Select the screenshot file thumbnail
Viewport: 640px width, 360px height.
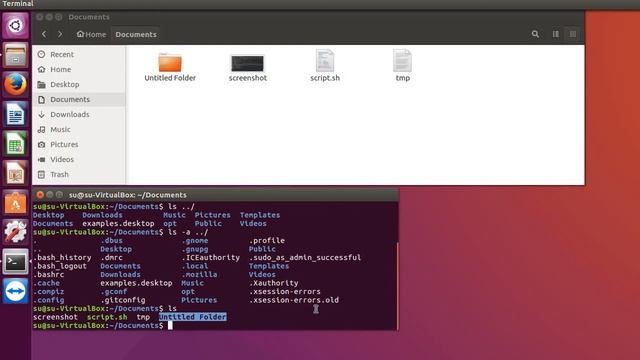click(247, 63)
